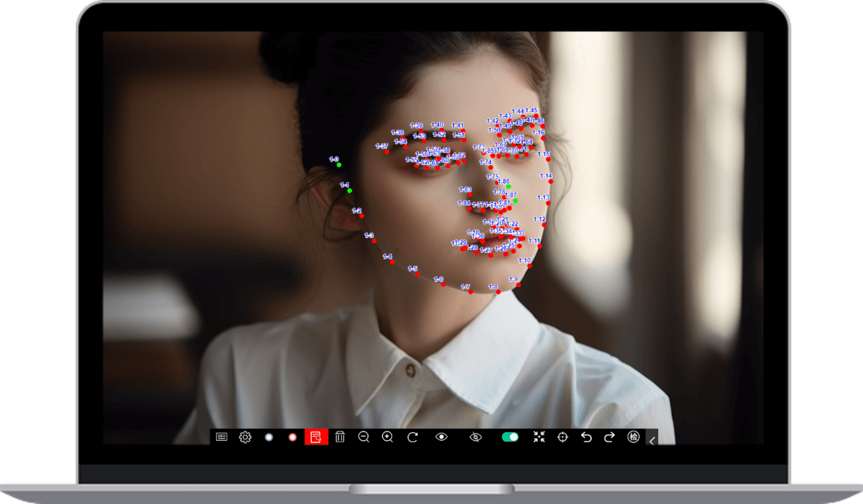Screen dimensions: 863x504
Task: Undo the last annotation
Action: click(x=585, y=437)
